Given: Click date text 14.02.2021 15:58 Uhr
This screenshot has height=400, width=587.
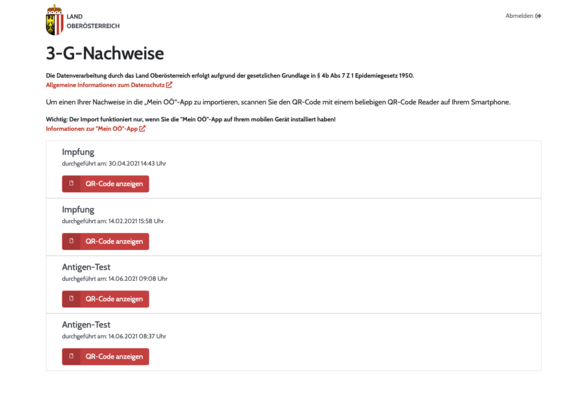Looking at the screenshot, I should [136, 221].
